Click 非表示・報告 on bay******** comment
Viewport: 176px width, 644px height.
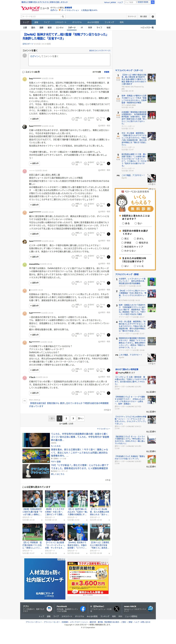(104, 78)
